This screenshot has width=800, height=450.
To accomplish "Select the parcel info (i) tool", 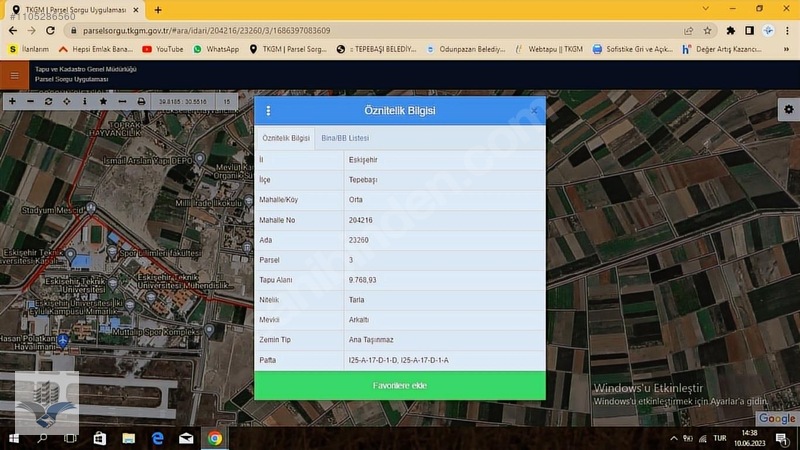I will [85, 102].
